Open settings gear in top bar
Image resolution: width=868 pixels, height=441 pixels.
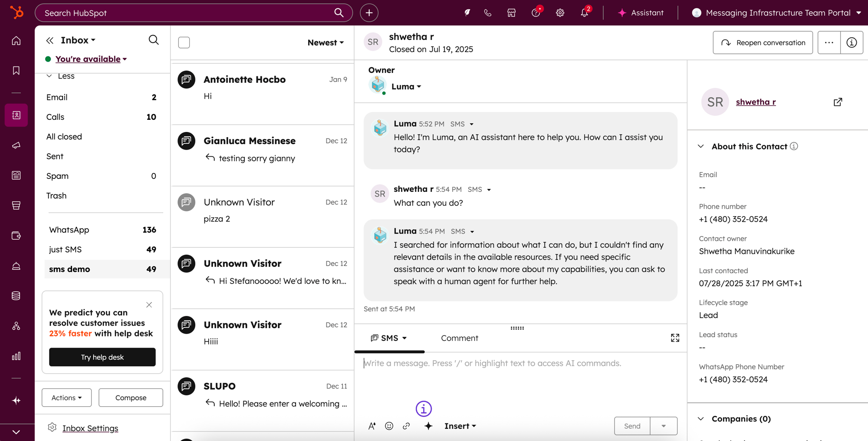[x=560, y=13]
